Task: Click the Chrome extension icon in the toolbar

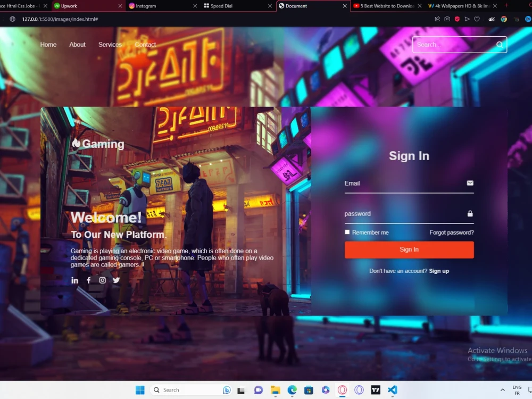Action: click(504, 19)
